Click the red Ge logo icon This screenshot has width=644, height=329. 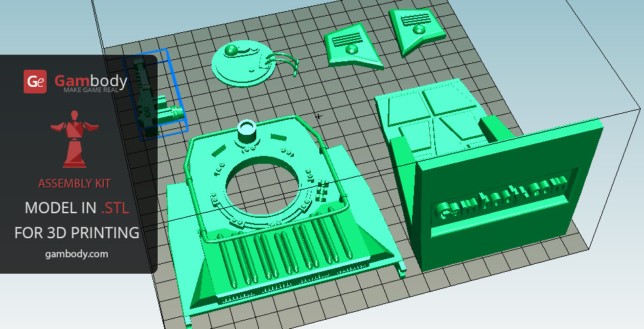(x=35, y=82)
